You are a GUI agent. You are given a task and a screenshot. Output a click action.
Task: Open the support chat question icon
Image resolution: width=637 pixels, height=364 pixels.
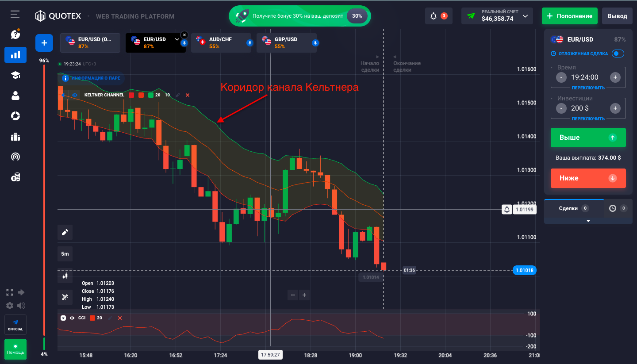click(x=15, y=34)
